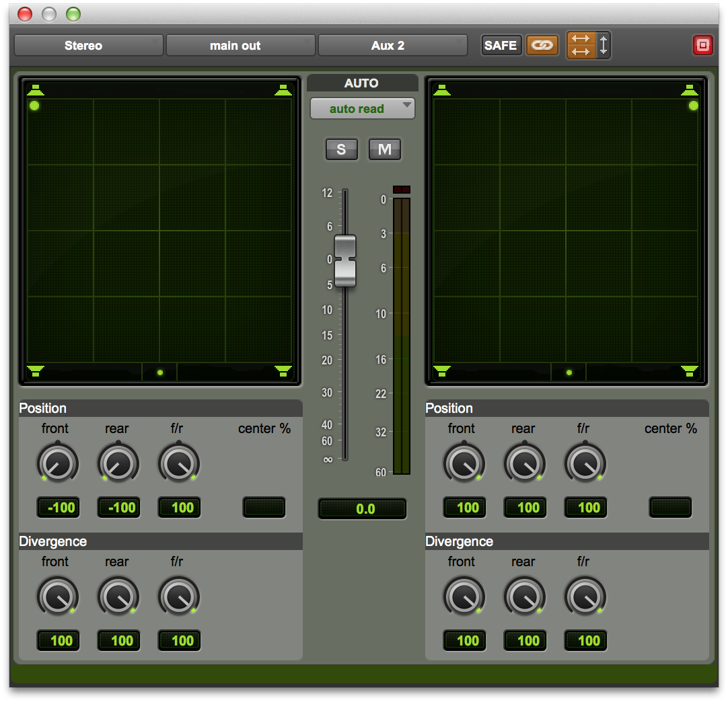Click the right Divergence rear knob
728x702 pixels.
pos(525,596)
